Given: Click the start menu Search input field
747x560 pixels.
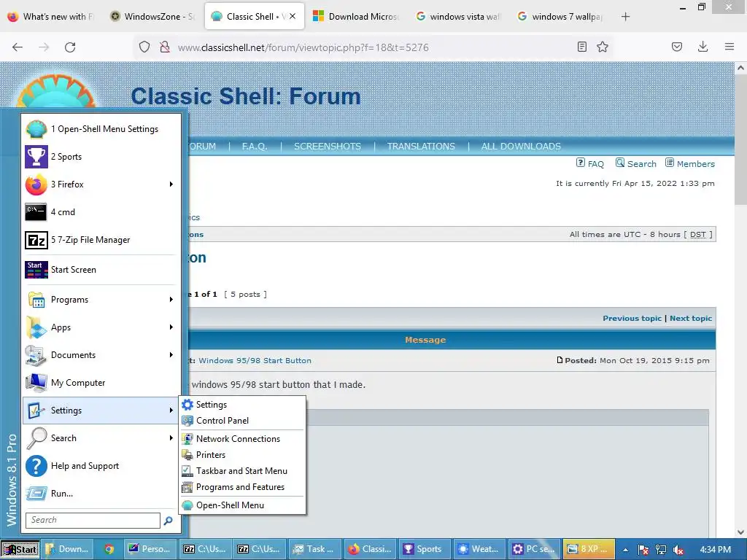Looking at the screenshot, I should point(93,520).
